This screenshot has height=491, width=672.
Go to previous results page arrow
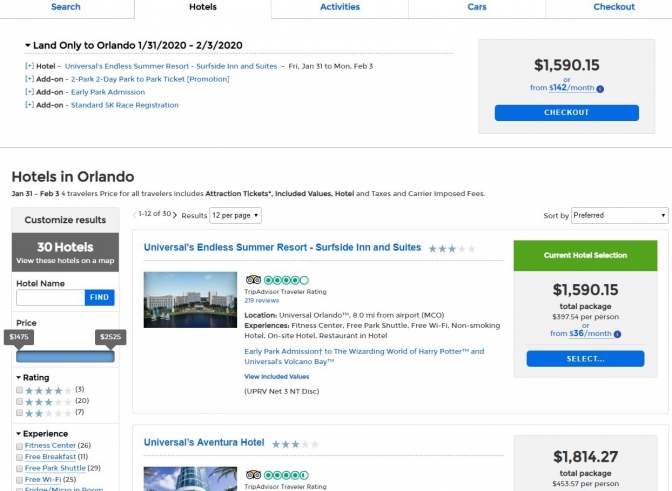135,215
